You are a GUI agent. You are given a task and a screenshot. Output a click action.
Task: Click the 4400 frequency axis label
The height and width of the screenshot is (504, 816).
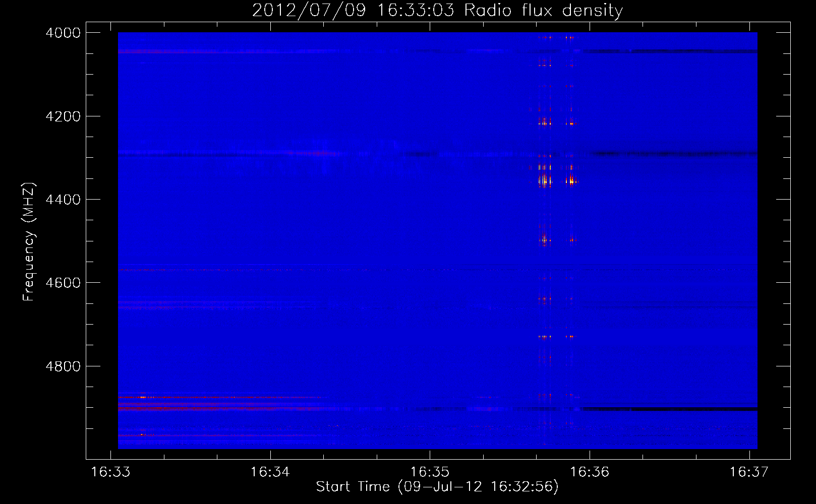point(63,200)
